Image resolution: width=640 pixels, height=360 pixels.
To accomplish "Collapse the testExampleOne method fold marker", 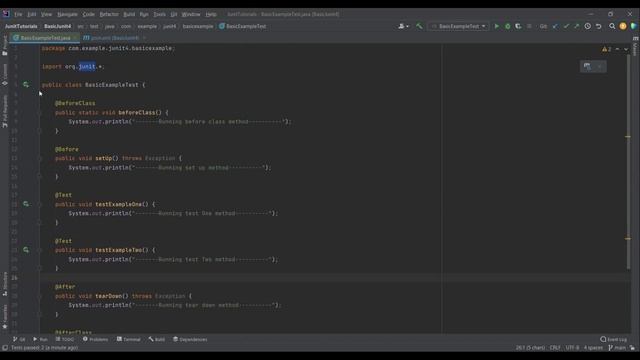I will [40, 204].
